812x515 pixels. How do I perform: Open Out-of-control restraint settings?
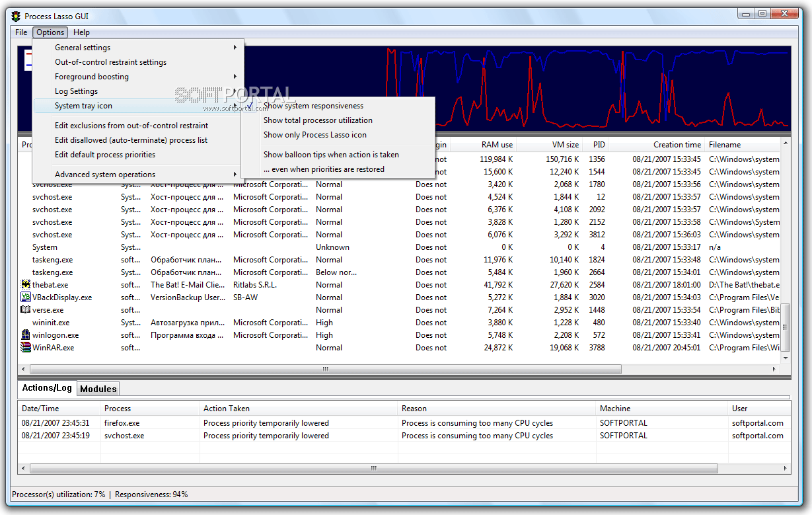[x=110, y=62]
